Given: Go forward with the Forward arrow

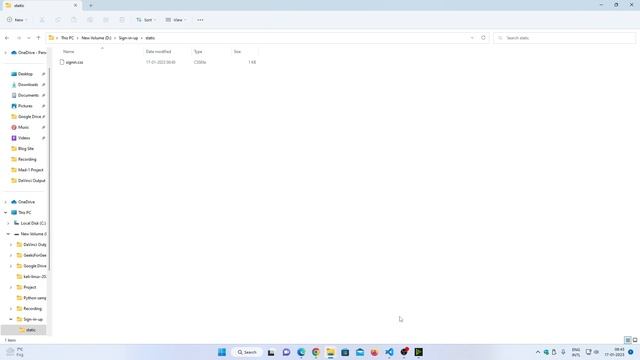Looking at the screenshot, I should [x=19, y=38].
